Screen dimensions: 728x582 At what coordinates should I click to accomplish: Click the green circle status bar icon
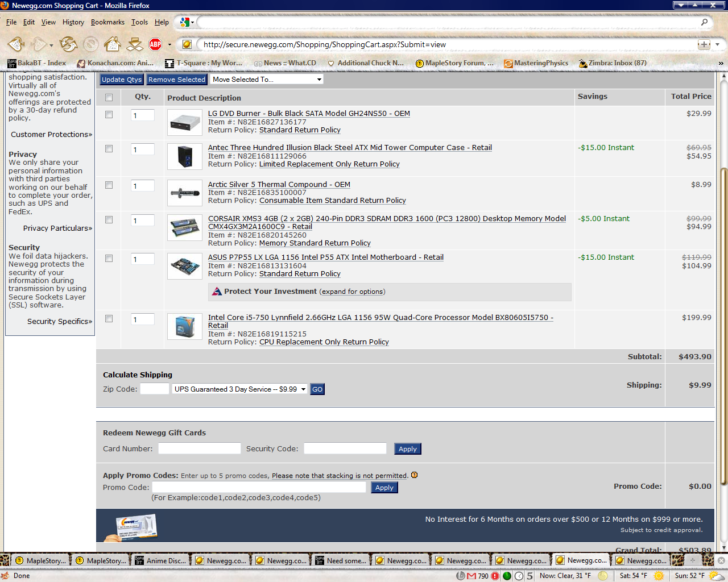click(x=507, y=576)
